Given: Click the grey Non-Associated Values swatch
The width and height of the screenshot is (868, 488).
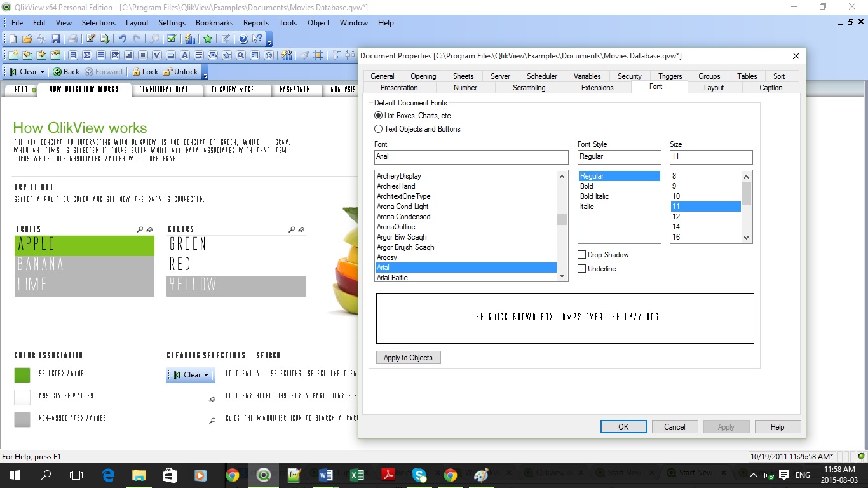Looking at the screenshot, I should coord(22,419).
